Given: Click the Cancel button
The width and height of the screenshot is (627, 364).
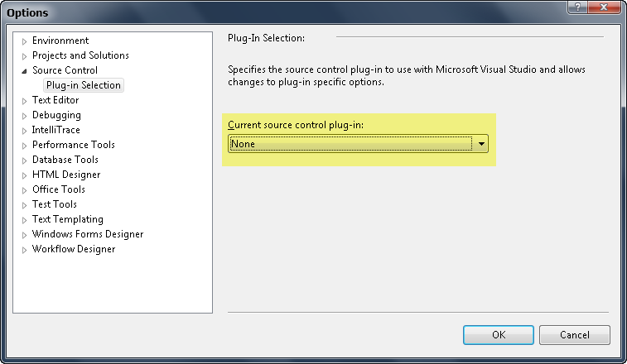Looking at the screenshot, I should [x=574, y=335].
